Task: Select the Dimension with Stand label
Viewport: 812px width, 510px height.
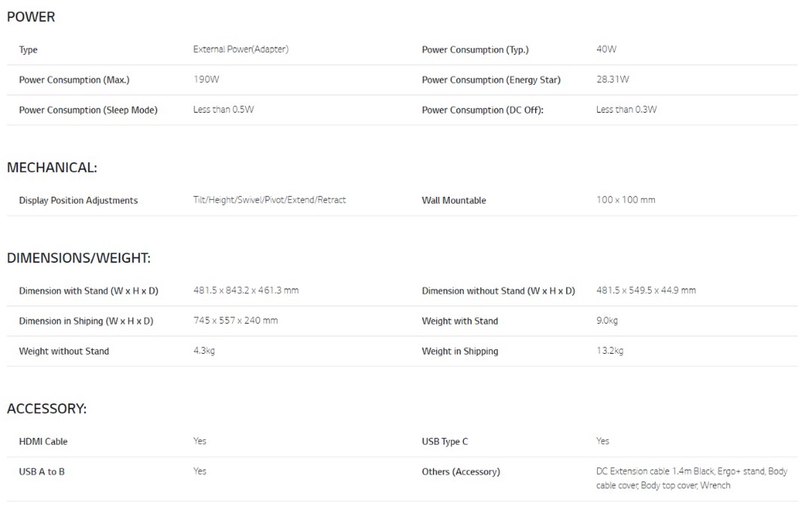Action: (89, 290)
